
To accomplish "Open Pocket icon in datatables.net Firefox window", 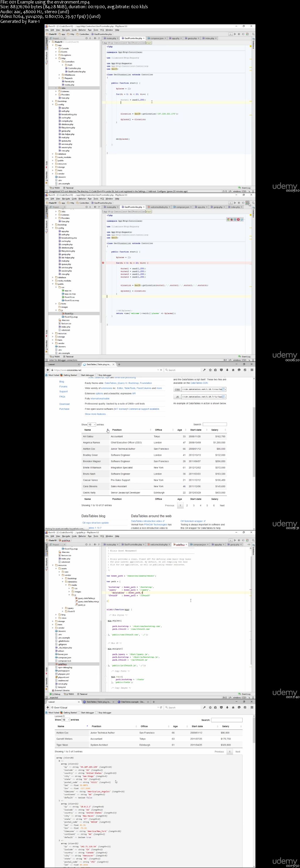I will click(221, 370).
